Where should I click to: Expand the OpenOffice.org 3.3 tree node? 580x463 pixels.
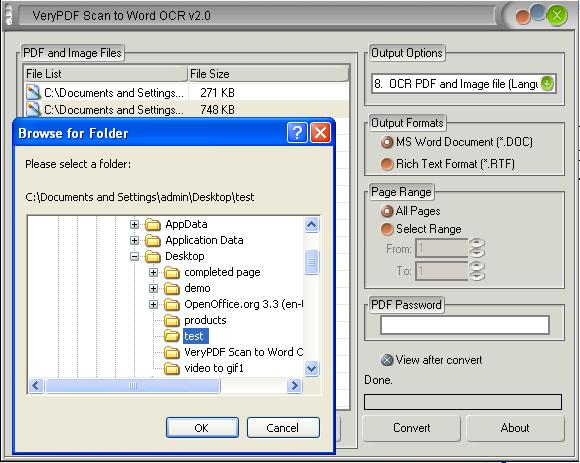[153, 304]
